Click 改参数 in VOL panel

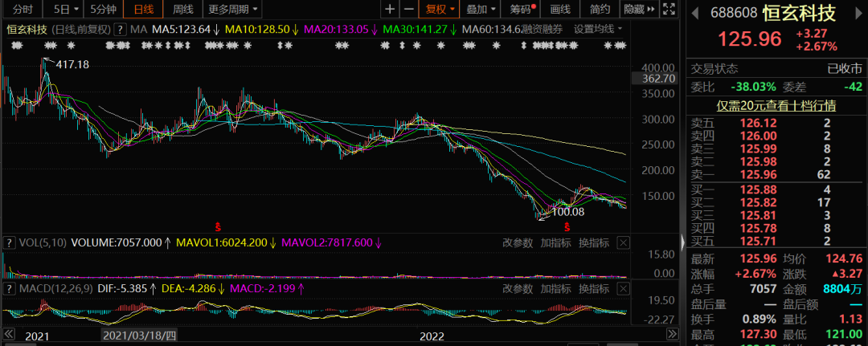tap(518, 242)
